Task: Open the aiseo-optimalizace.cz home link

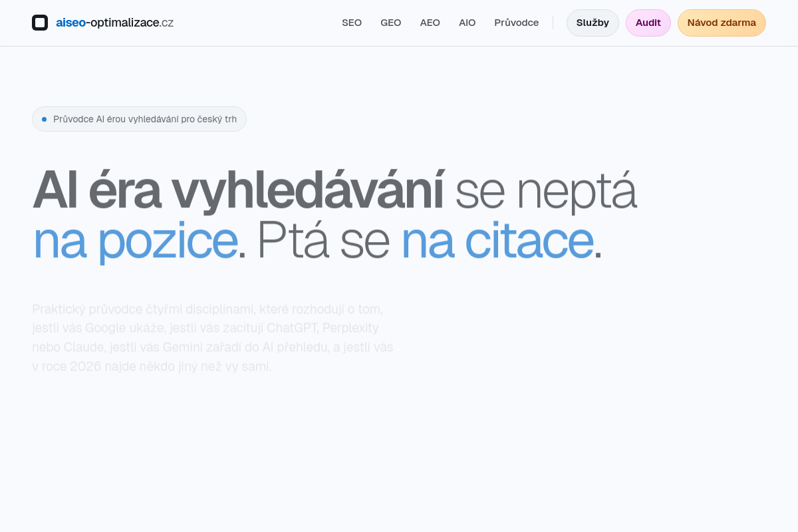Action: [x=103, y=23]
